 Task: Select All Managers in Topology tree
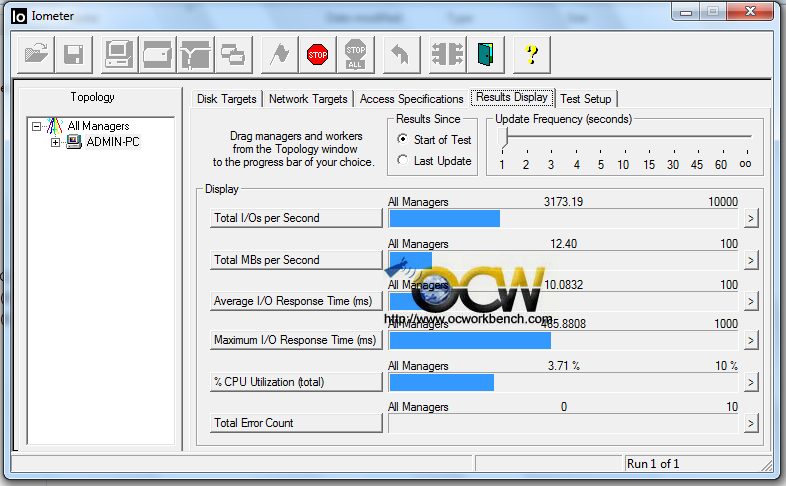click(x=98, y=126)
